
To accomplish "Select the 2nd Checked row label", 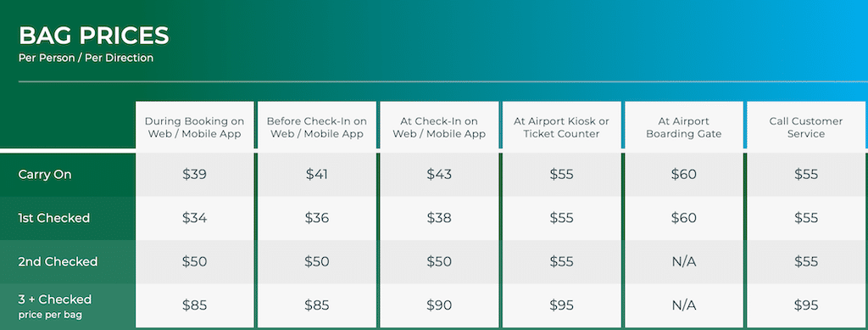I will (58, 261).
